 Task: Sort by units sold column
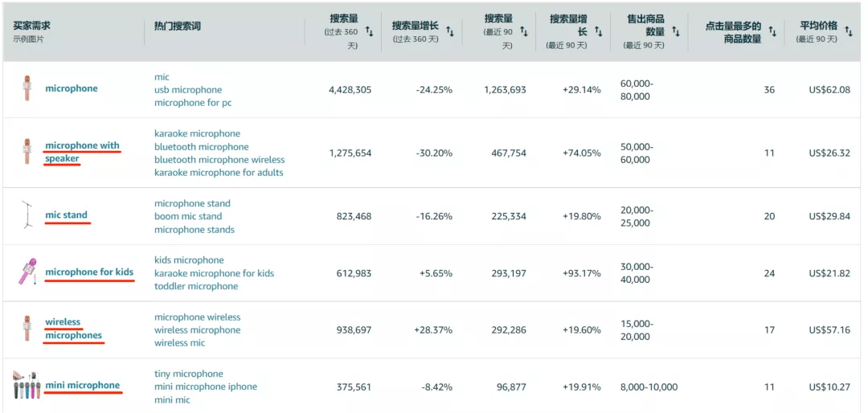676,31
